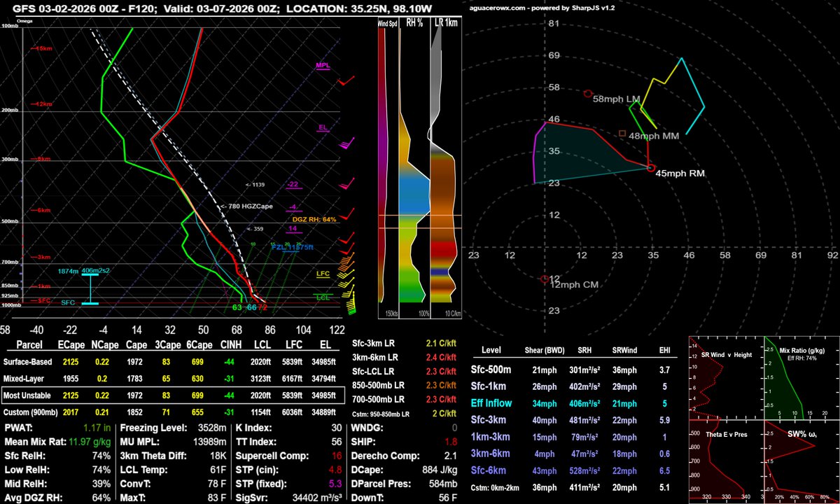Click the STP (cin) value 4.8

335,470
